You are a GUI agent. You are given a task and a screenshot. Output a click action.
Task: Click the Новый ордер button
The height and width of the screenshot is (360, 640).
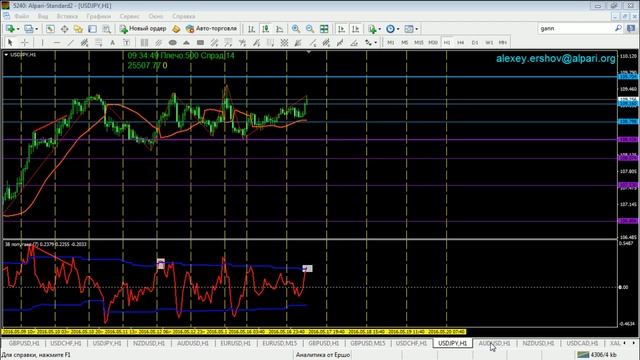tap(143, 29)
